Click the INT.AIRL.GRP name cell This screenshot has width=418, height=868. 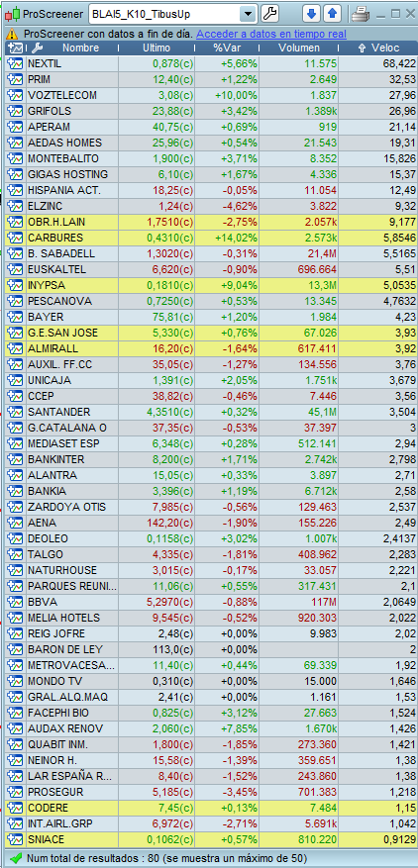coord(72,823)
